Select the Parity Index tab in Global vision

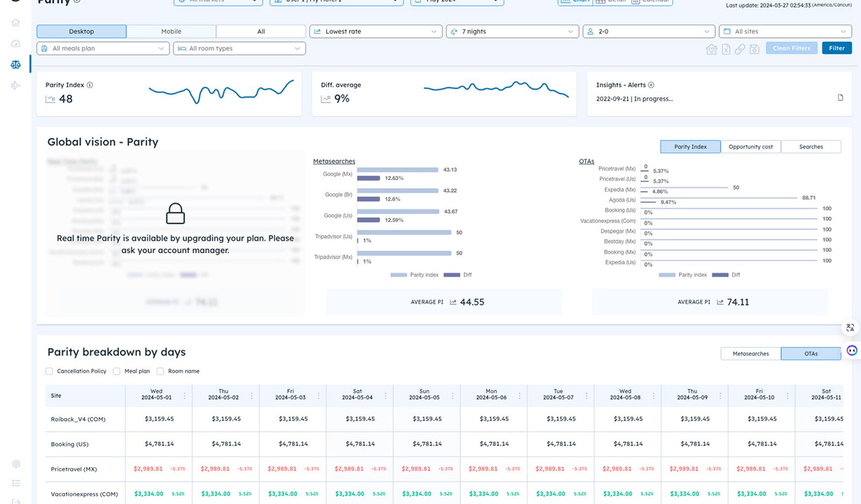pos(690,147)
